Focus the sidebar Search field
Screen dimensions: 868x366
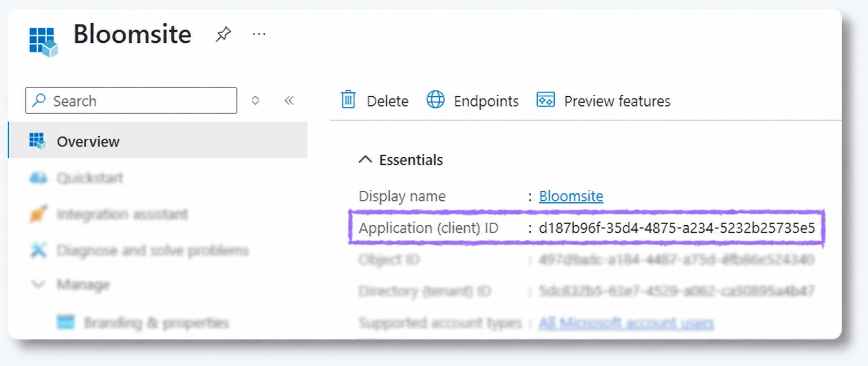131,100
